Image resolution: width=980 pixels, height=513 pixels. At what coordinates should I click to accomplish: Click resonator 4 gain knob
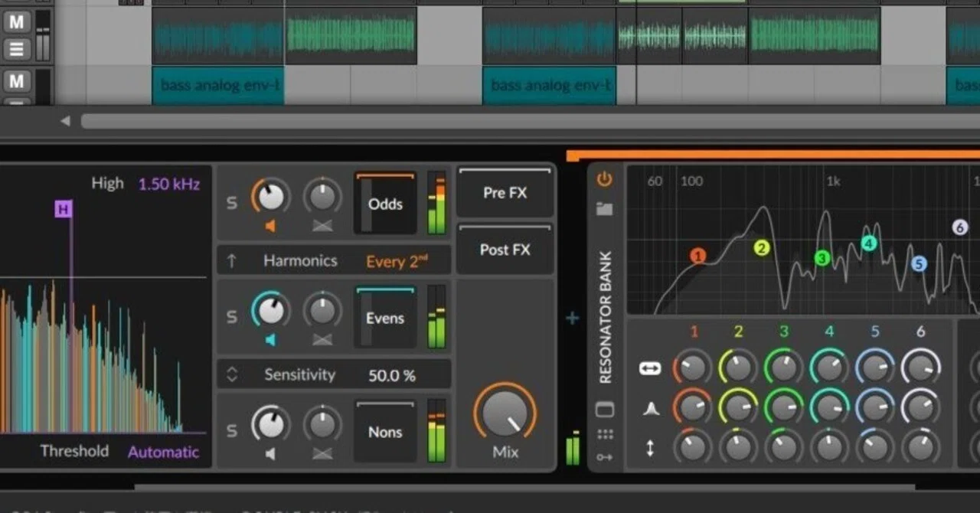(x=830, y=447)
